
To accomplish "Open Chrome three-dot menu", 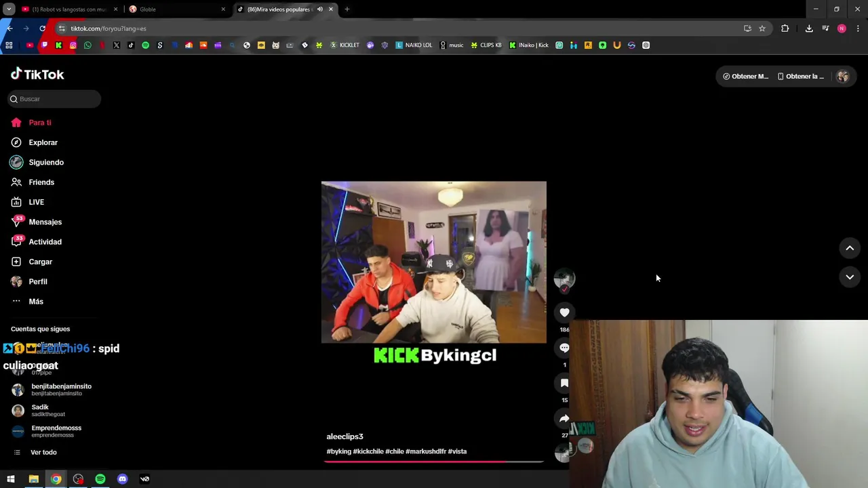I will (x=858, y=28).
